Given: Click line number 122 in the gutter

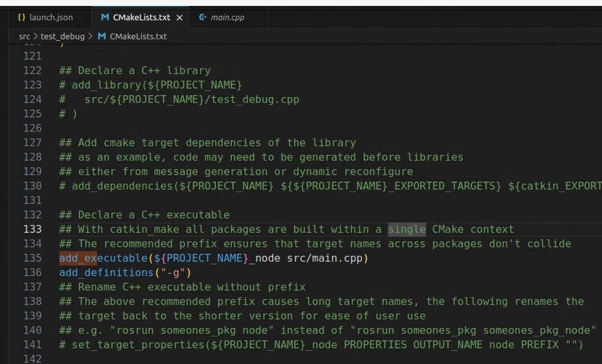Looking at the screenshot, I should [x=33, y=71].
